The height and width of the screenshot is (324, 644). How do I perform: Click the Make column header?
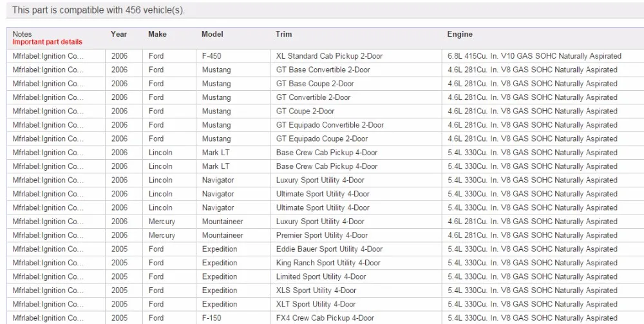pyautogui.click(x=157, y=34)
